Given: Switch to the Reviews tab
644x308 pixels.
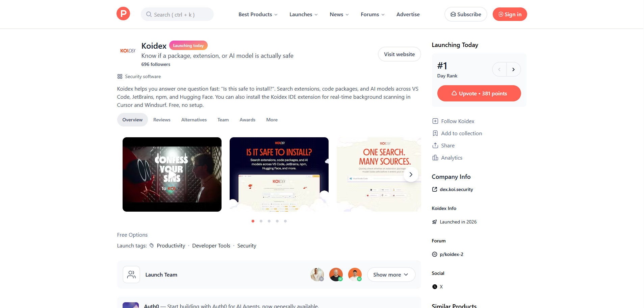Looking at the screenshot, I should pos(162,120).
